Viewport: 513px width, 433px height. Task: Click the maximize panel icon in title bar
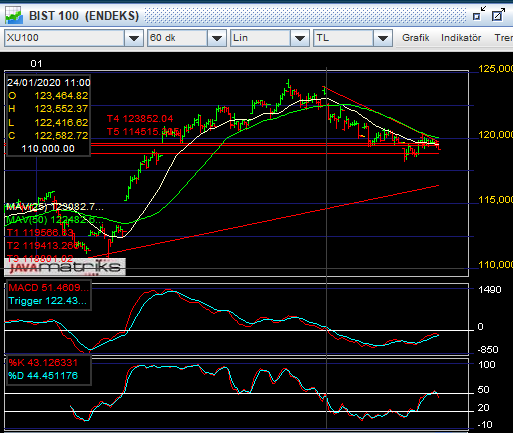click(498, 15)
